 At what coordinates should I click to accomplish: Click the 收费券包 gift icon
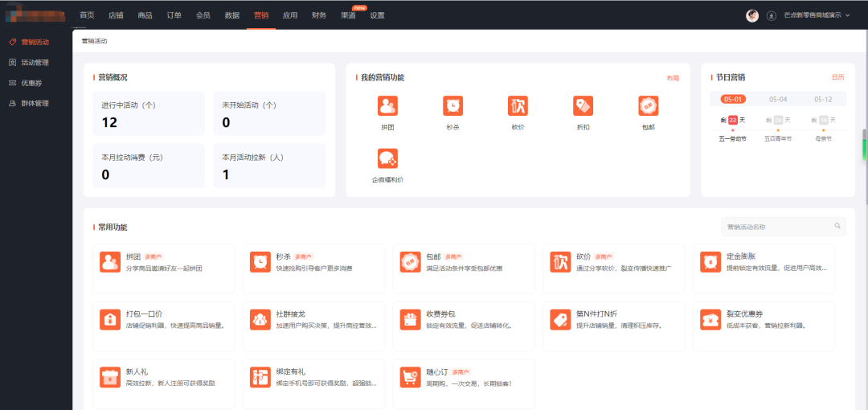(x=410, y=320)
